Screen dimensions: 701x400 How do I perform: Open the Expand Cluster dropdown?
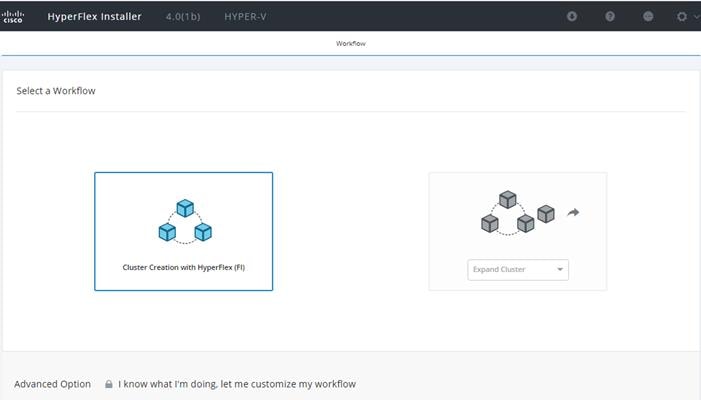tap(518, 269)
